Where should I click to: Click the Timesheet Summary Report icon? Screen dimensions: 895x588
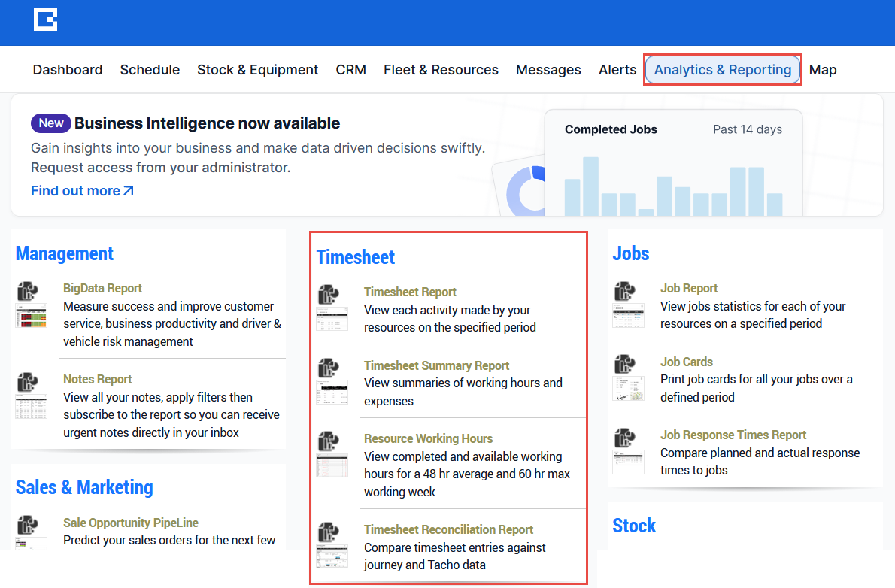coord(332,381)
